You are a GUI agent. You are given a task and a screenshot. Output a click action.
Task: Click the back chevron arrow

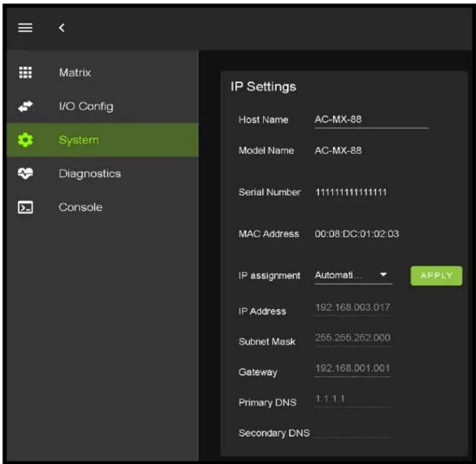pos(61,28)
